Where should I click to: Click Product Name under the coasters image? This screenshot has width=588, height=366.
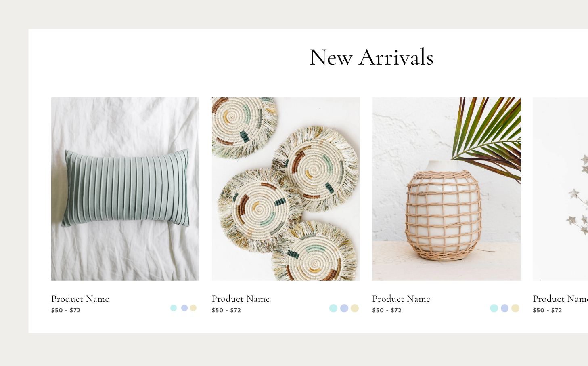pyautogui.click(x=241, y=299)
